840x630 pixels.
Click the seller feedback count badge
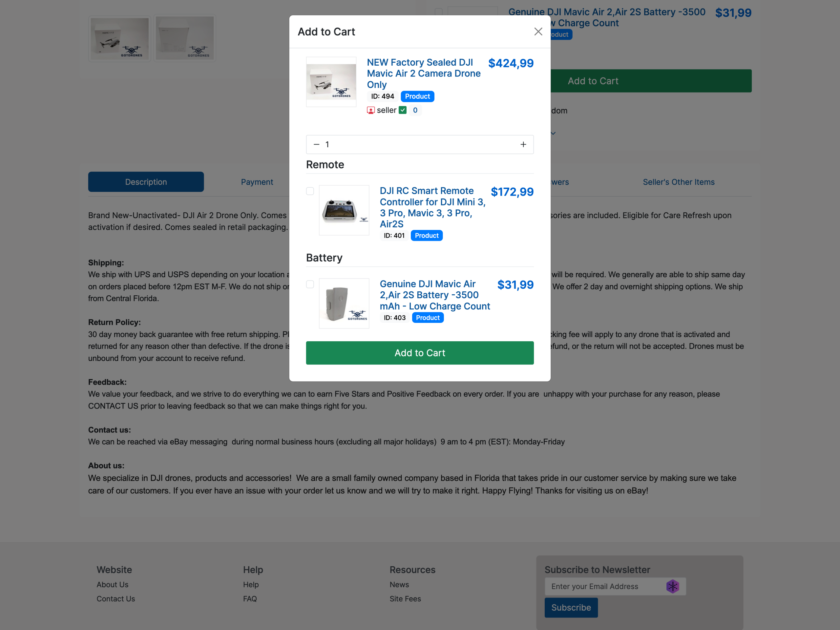(415, 110)
